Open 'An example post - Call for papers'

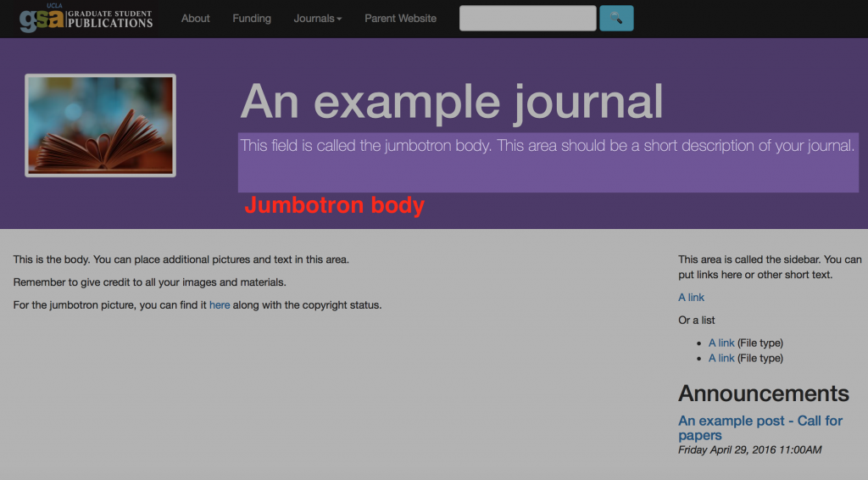pyautogui.click(x=760, y=428)
